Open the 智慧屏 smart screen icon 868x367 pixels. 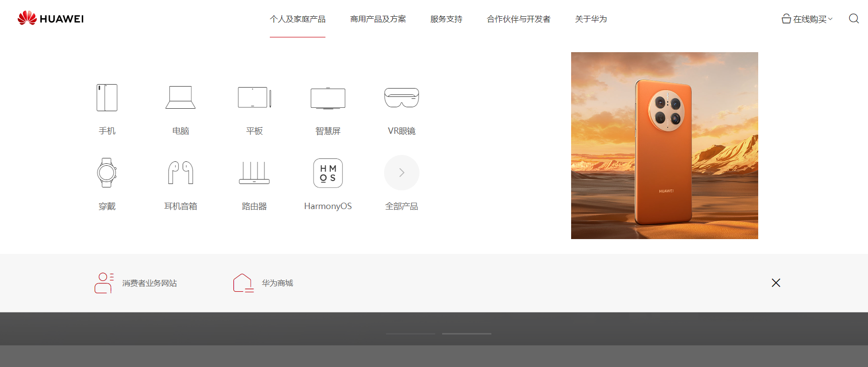328,98
